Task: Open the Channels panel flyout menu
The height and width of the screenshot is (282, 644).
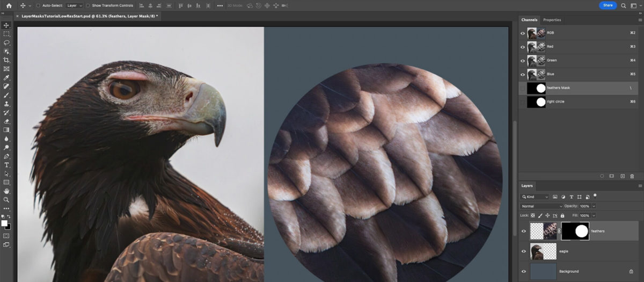Action: [640, 20]
